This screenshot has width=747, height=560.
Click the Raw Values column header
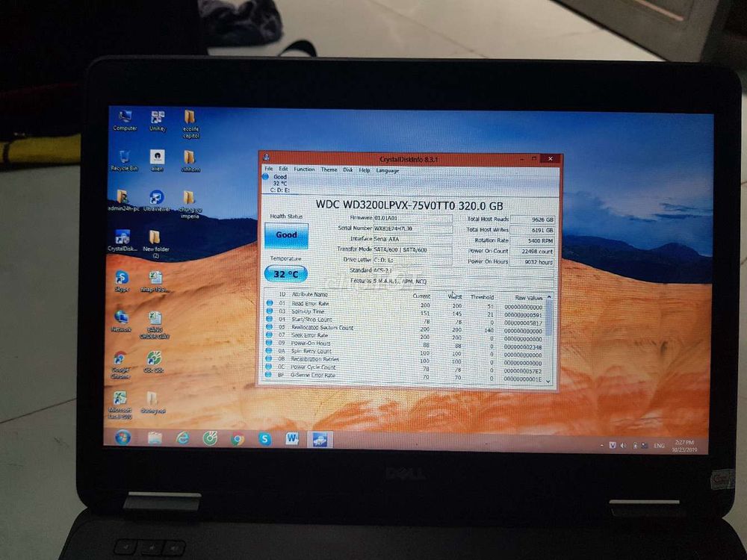click(529, 297)
